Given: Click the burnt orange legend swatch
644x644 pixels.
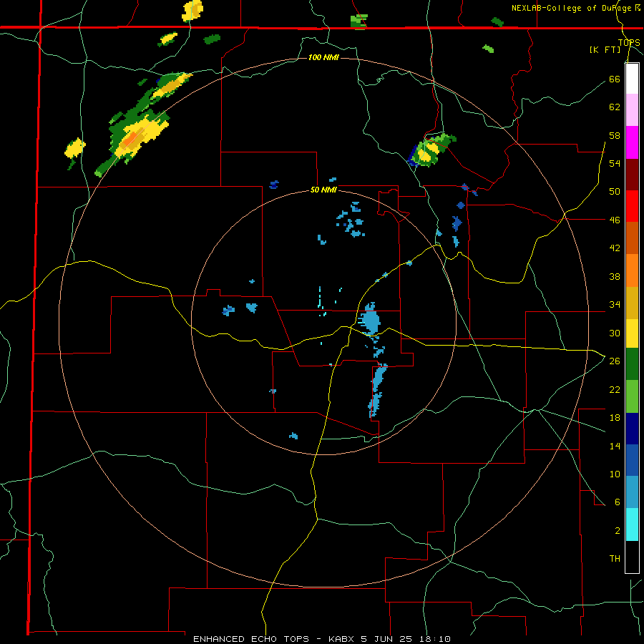Looking at the screenshot, I should (x=632, y=238).
